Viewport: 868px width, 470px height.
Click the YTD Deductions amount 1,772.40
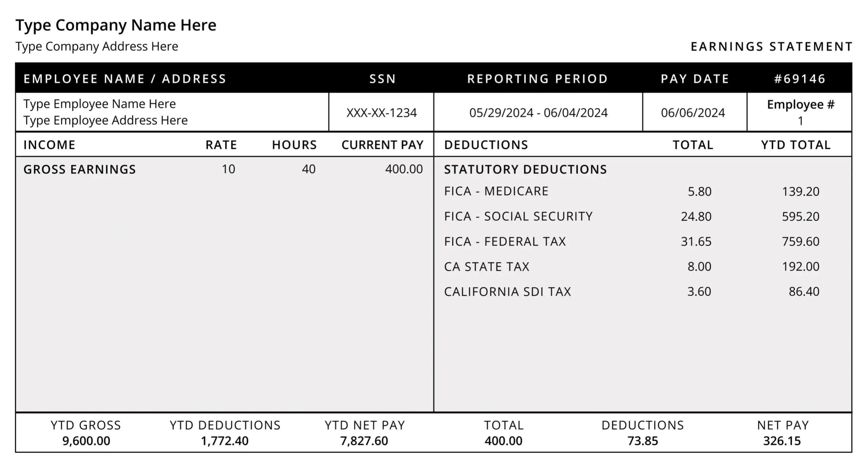click(225, 441)
